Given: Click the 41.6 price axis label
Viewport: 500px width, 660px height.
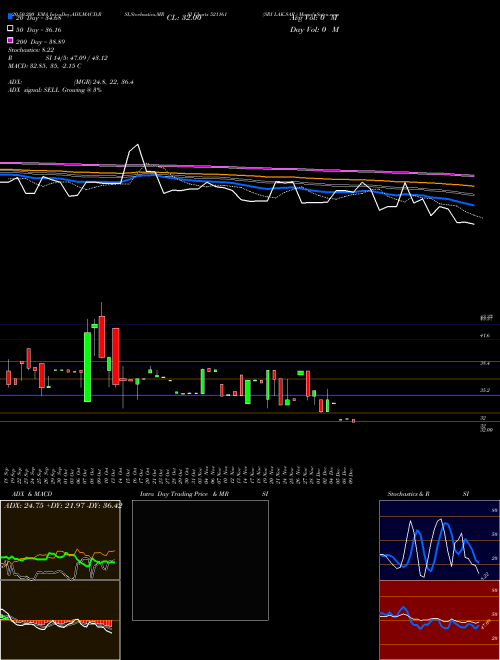Looking at the screenshot, I should coord(485,336).
